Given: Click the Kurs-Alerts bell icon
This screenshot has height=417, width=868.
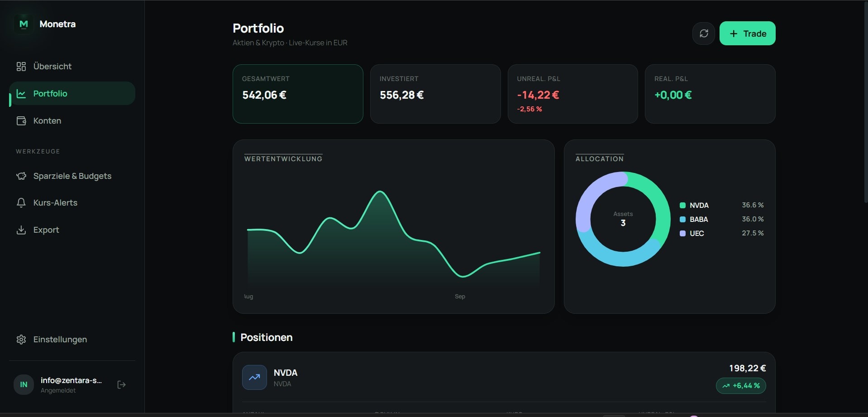Looking at the screenshot, I should pos(21,203).
